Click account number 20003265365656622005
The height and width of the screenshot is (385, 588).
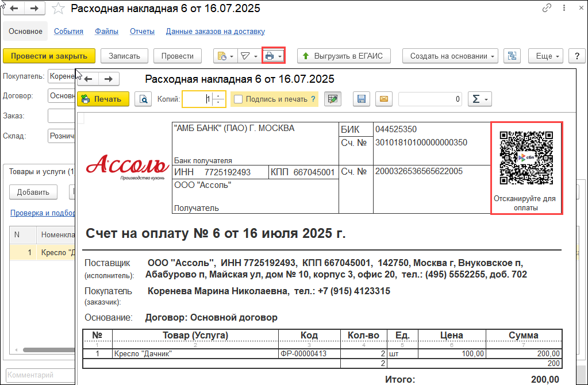(419, 171)
